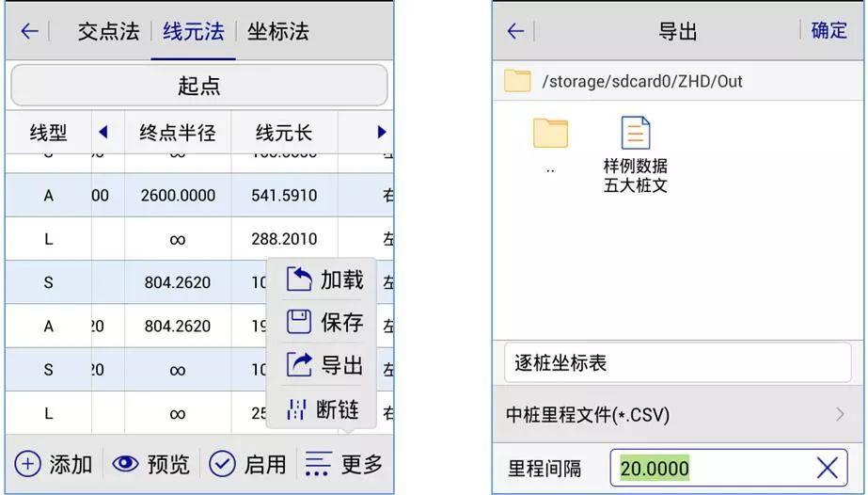This screenshot has height=495, width=868.
Task: Click the folder icon beside storage path
Action: [x=517, y=81]
